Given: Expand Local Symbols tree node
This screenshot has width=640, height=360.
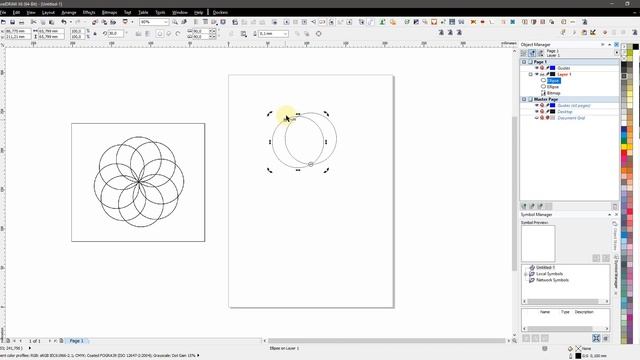Looking at the screenshot, I should [x=526, y=274].
